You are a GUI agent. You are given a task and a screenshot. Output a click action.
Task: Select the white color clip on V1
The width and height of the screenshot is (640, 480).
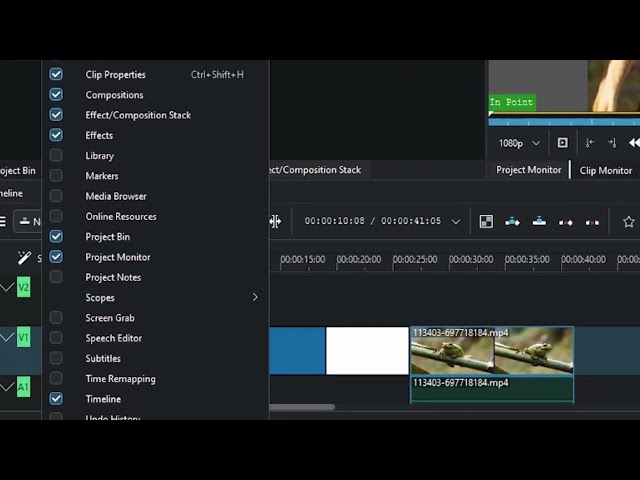367,351
